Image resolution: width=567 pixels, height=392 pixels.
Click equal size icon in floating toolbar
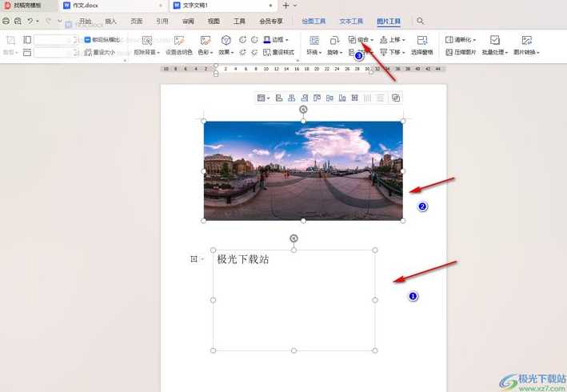tap(355, 98)
